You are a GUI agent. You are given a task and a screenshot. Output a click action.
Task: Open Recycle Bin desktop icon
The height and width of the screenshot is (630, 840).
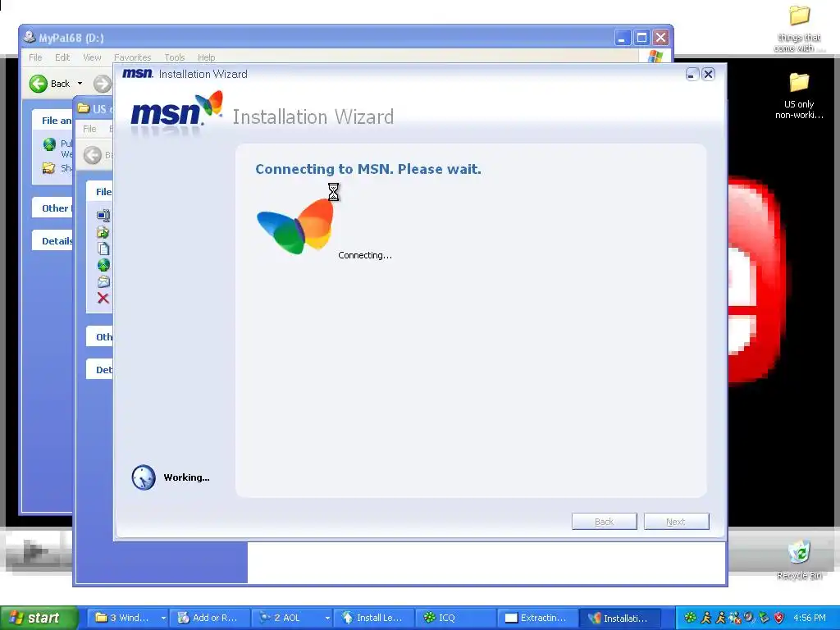(799, 559)
